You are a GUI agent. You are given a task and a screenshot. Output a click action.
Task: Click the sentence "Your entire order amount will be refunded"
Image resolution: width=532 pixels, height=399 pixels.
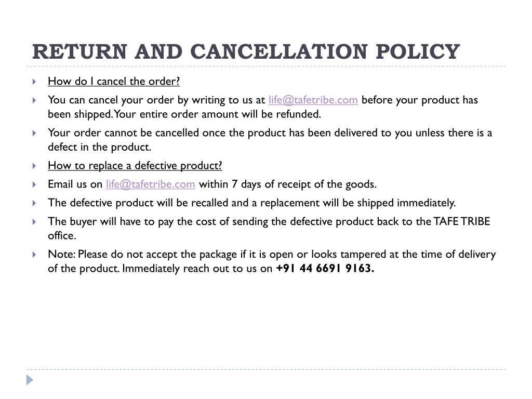tap(217, 114)
